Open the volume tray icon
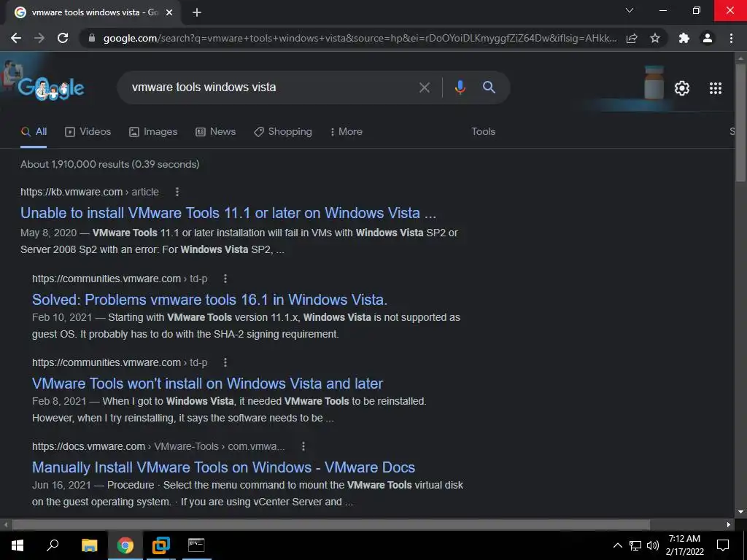Screen dimensions: 747x560 (x=653, y=545)
